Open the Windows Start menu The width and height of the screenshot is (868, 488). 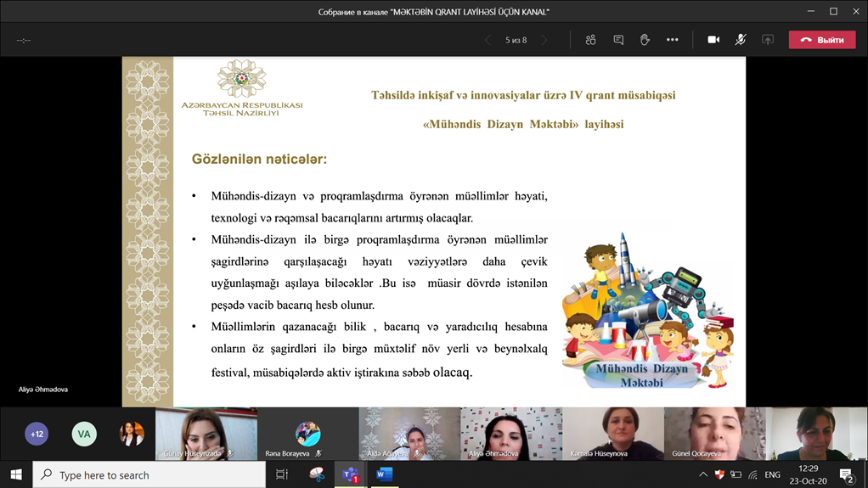point(16,474)
